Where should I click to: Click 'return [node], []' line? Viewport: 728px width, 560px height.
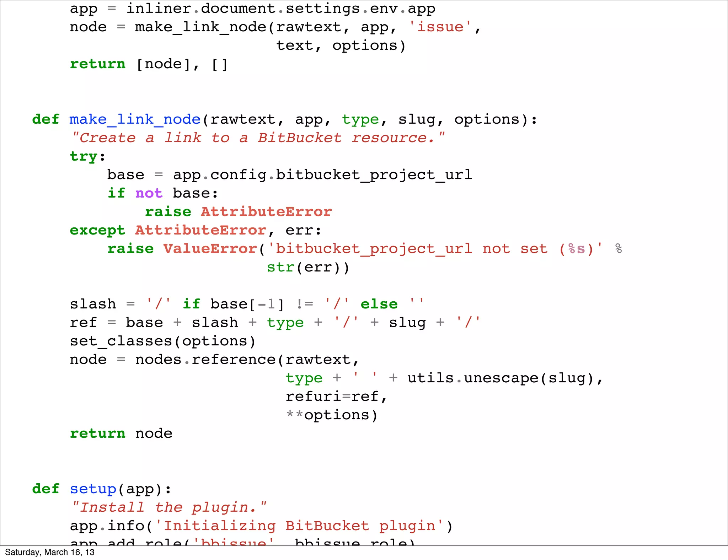(149, 64)
